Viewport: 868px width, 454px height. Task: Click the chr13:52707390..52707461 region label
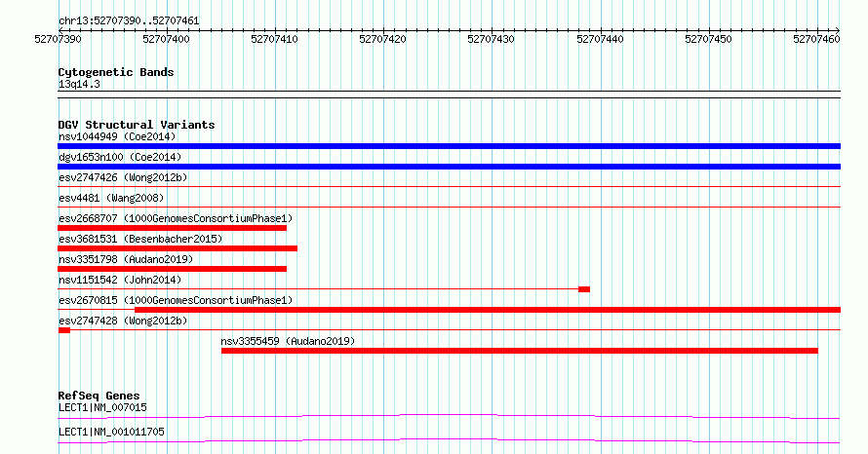click(x=129, y=21)
